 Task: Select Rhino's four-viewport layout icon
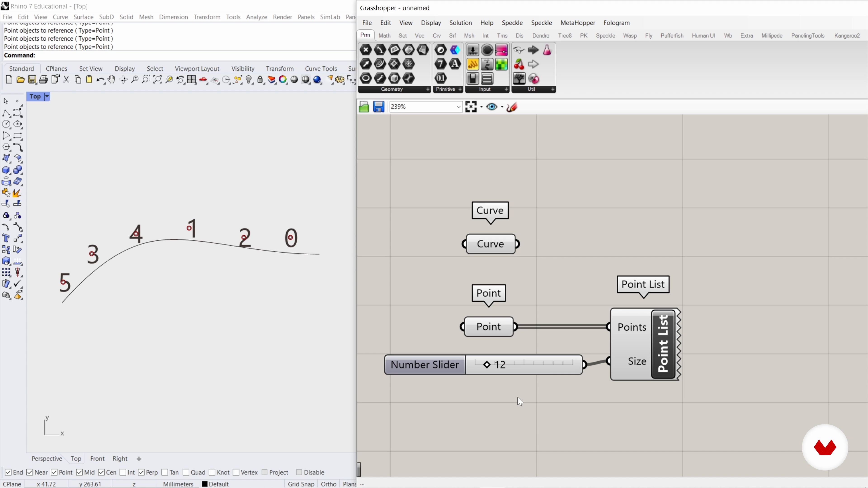192,80
